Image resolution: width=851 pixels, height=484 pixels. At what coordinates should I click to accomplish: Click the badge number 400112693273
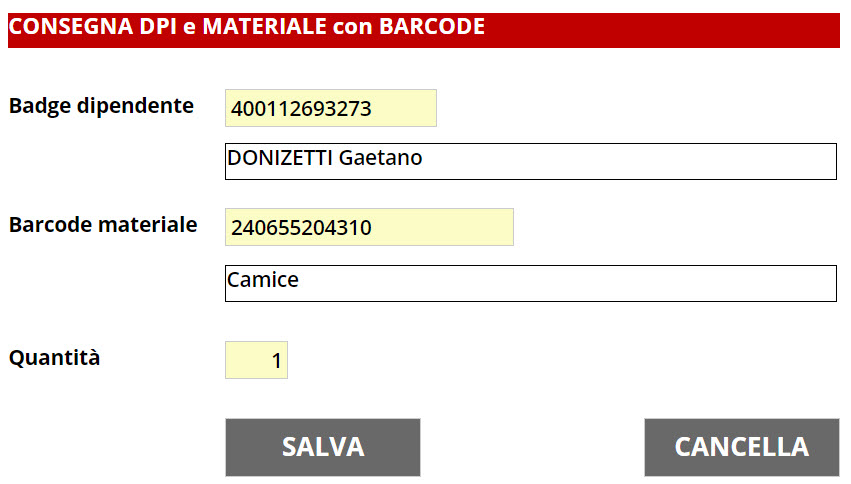coord(301,109)
